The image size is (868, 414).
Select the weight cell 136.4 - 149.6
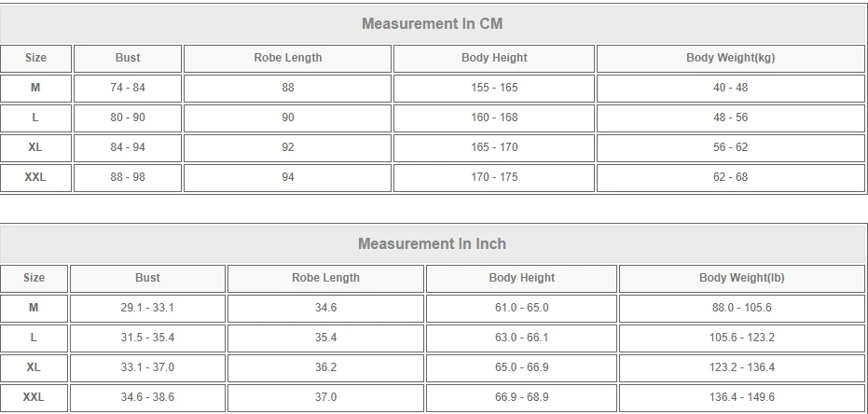(x=741, y=397)
